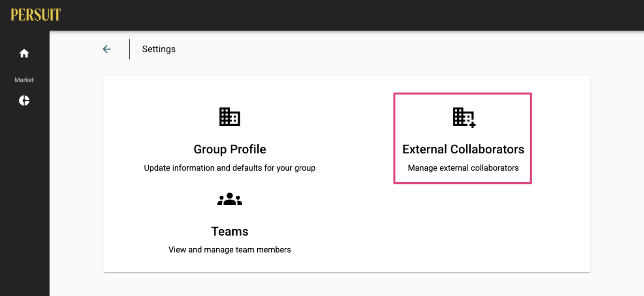Click empty space in white settings card
Screen dimensions: 644x296
tap(463, 227)
